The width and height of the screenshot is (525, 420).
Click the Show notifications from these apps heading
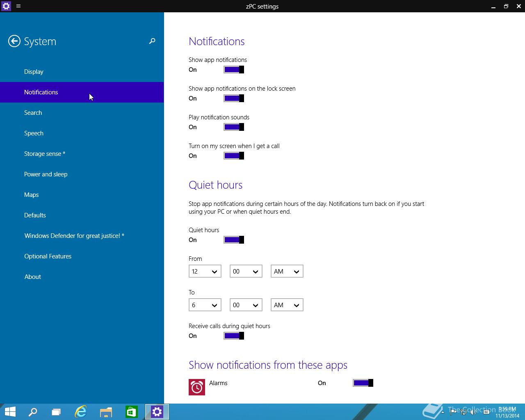click(268, 365)
